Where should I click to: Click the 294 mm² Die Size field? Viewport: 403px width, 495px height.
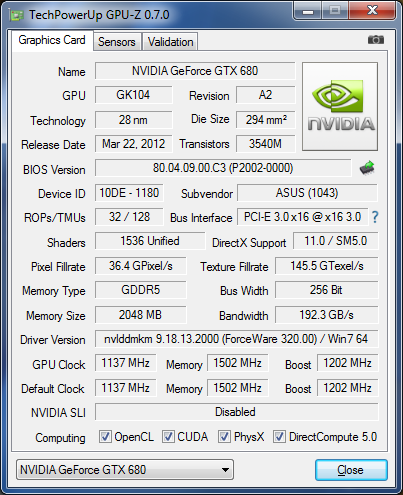(265, 120)
